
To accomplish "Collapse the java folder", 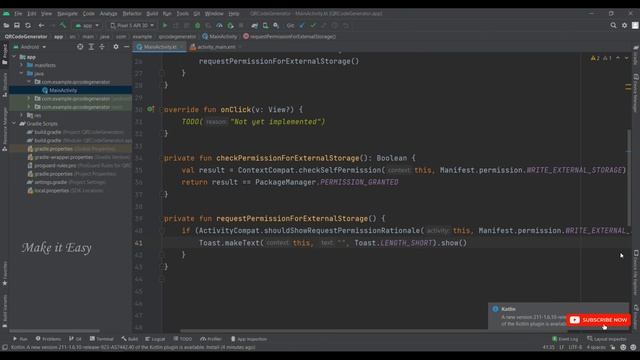I will 22,73.
